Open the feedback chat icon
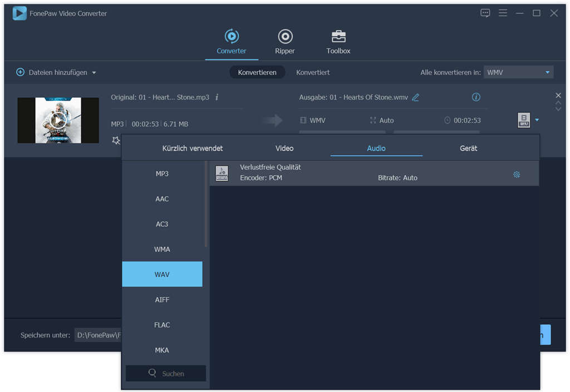This screenshot has height=392, width=570. pyautogui.click(x=485, y=13)
